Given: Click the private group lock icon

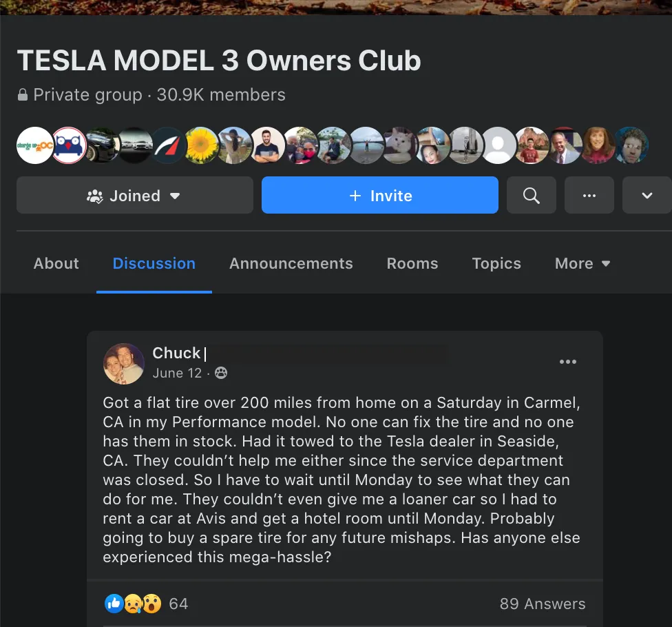Looking at the screenshot, I should click(23, 95).
